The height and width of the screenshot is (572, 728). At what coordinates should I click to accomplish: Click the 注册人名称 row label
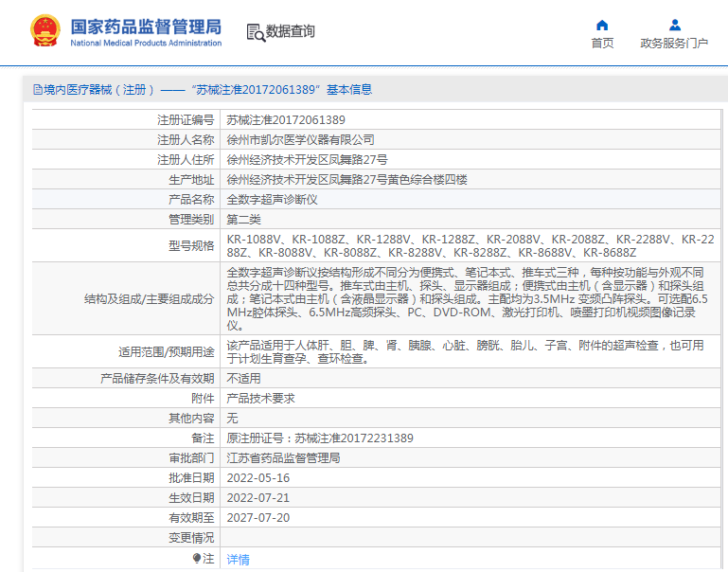coord(186,140)
